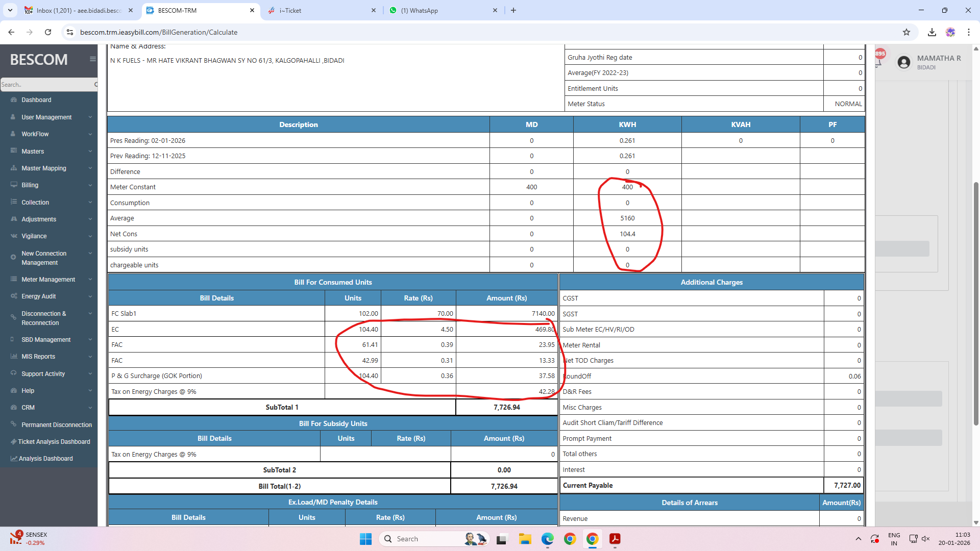Open browser downloads icon
Viewport: 980px width, 551px height.
coord(932,32)
